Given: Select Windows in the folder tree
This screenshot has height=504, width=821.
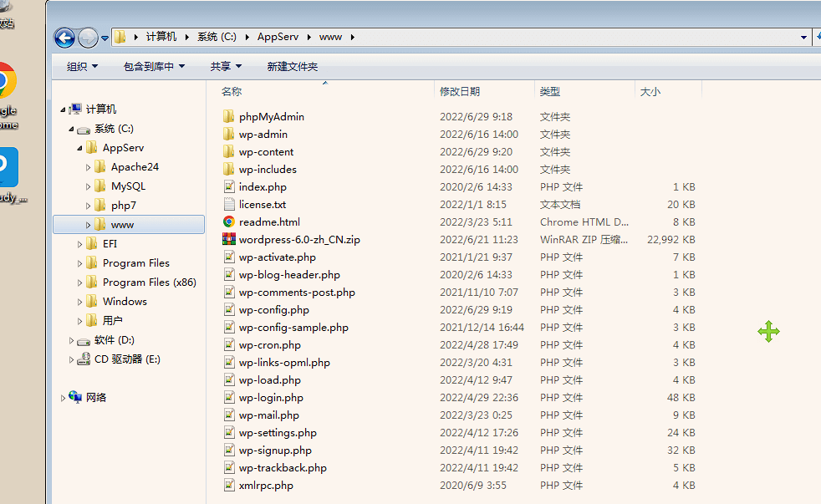Looking at the screenshot, I should click(x=125, y=301).
